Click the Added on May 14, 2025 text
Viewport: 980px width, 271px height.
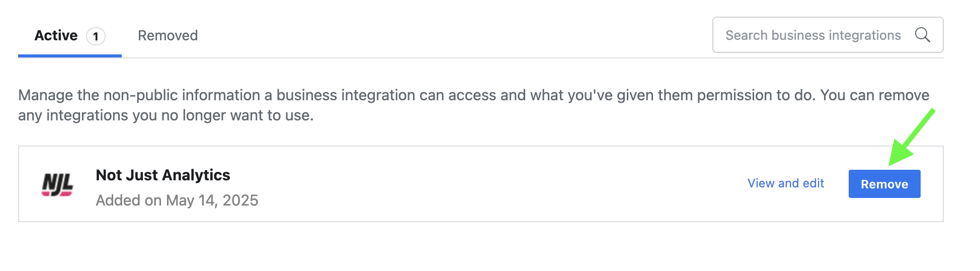(177, 200)
